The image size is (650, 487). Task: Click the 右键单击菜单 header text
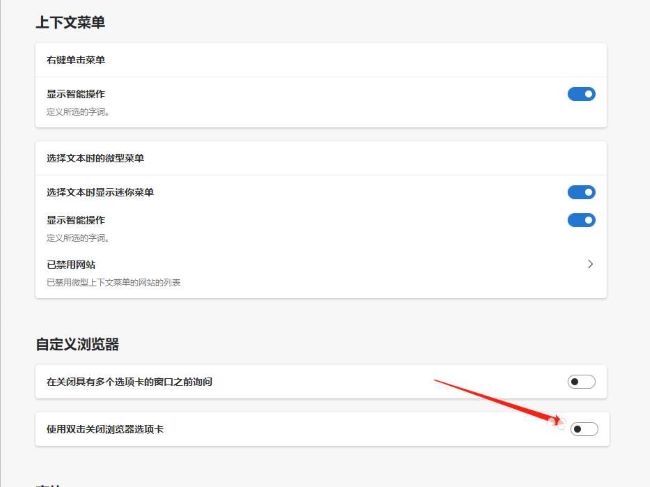point(75,60)
